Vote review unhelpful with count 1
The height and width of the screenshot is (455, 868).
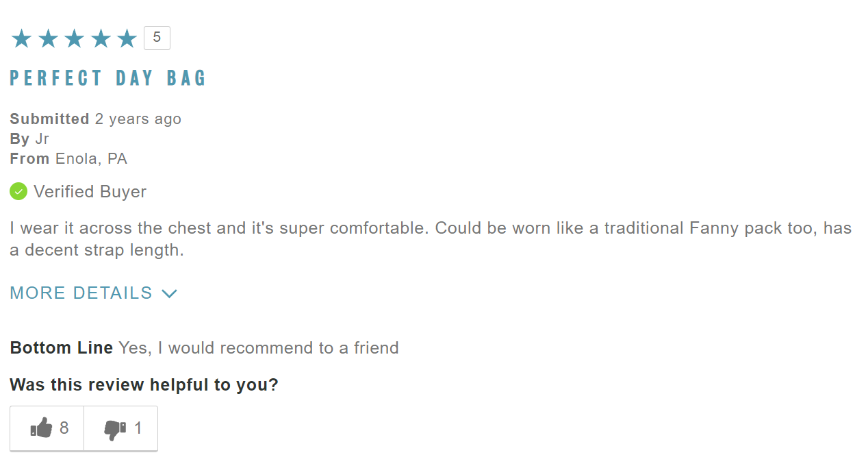click(121, 428)
